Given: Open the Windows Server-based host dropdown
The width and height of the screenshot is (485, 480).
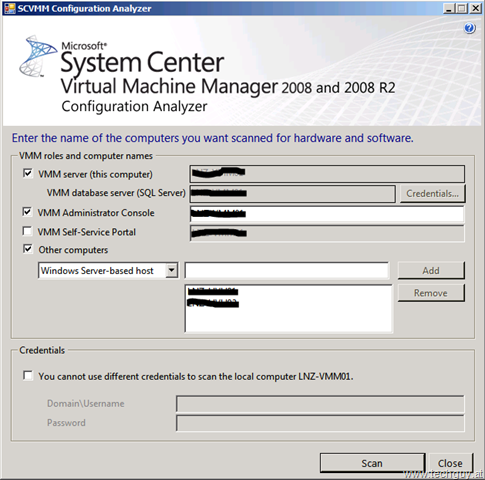Looking at the screenshot, I should click(172, 270).
